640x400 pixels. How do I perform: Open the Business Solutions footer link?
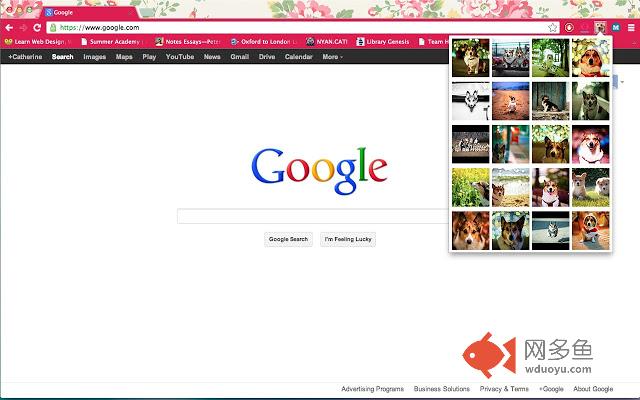442,389
